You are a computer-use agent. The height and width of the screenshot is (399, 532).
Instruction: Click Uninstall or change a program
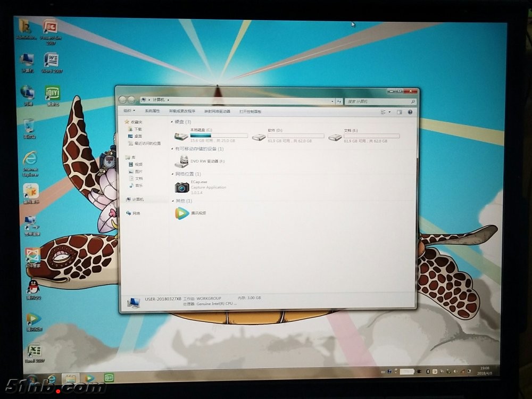(x=182, y=111)
